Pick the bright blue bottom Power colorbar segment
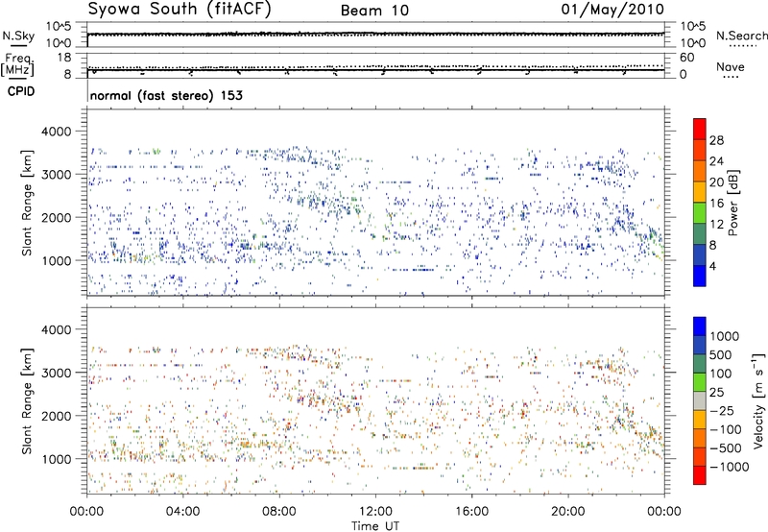 [x=700, y=276]
